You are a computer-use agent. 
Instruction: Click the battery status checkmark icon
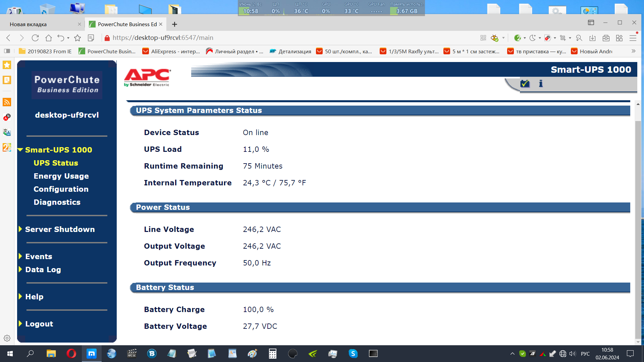pyautogui.click(x=525, y=83)
